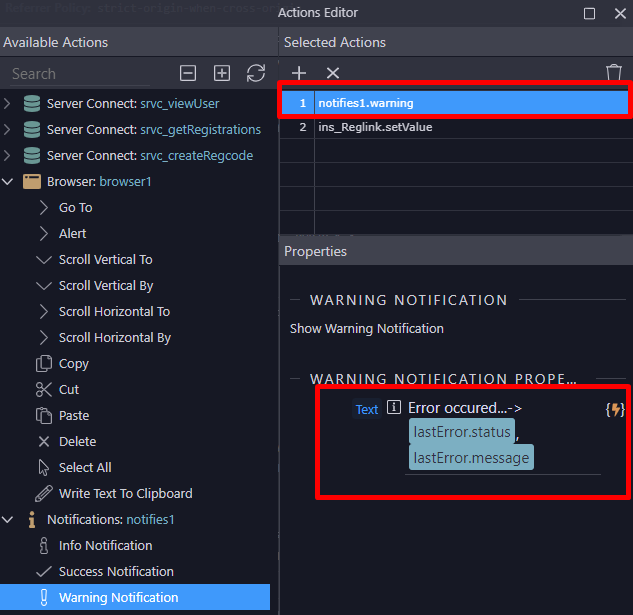Click the Error occured text in Text field
The width and height of the screenshot is (633, 615).
coord(465,408)
